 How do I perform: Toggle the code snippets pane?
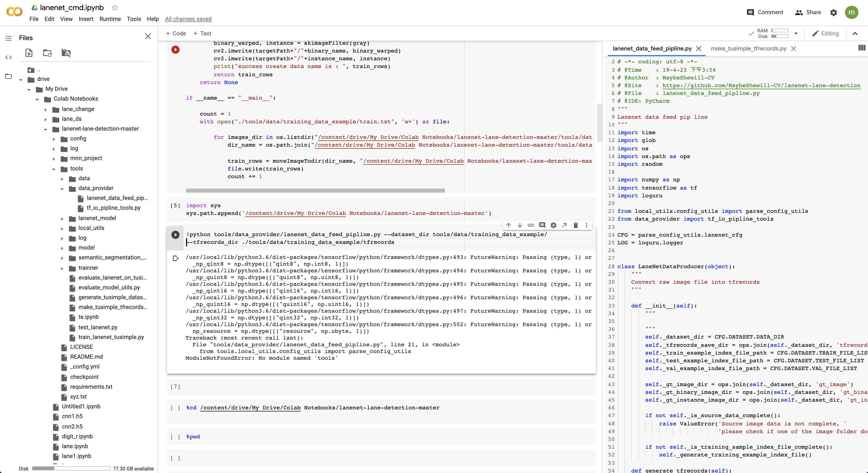coord(9,57)
